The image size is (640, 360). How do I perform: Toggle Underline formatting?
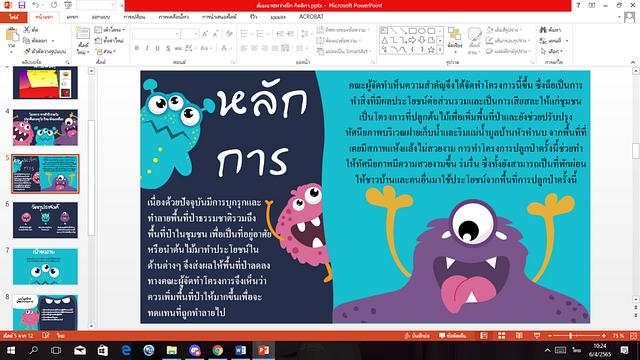tap(158, 48)
